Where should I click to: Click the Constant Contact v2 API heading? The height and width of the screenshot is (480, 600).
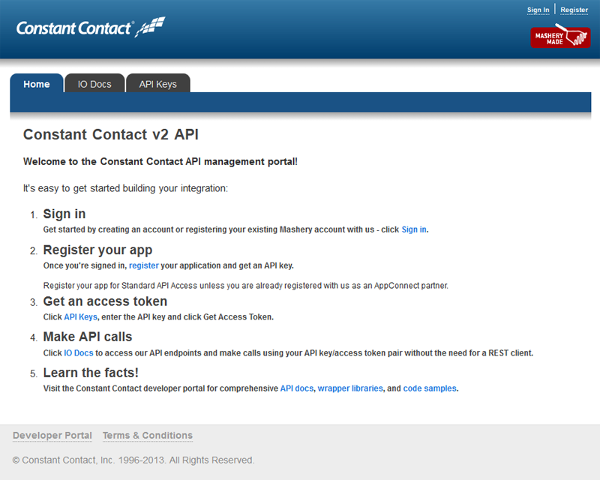tap(111, 135)
